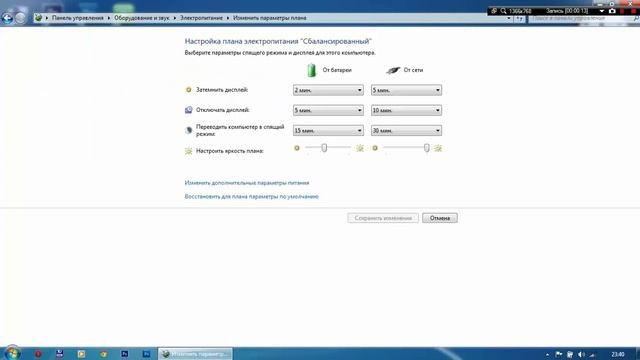Pause recording with red pause button

622,11
